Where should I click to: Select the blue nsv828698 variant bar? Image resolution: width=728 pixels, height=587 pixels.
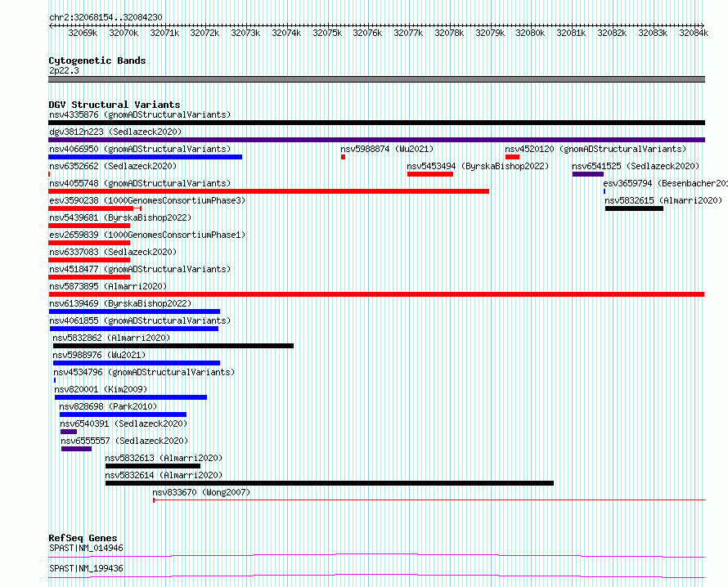(123, 414)
